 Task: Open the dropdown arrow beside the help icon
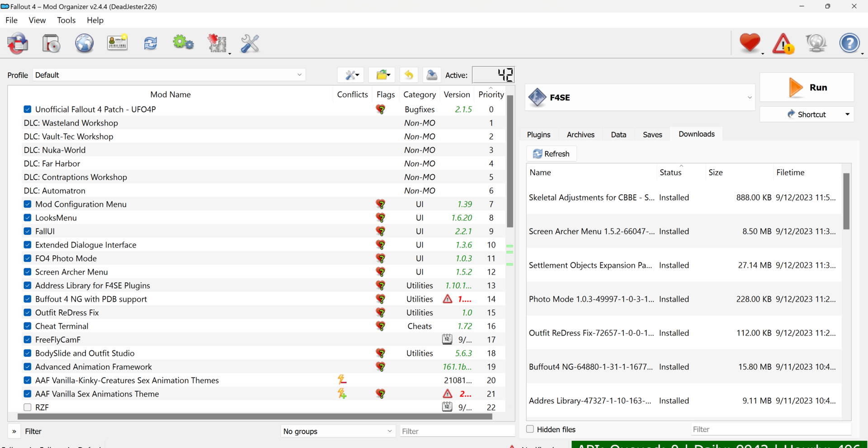coord(863,53)
